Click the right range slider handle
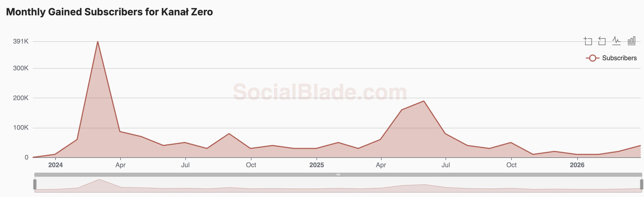The image size is (644, 197). pos(642,184)
